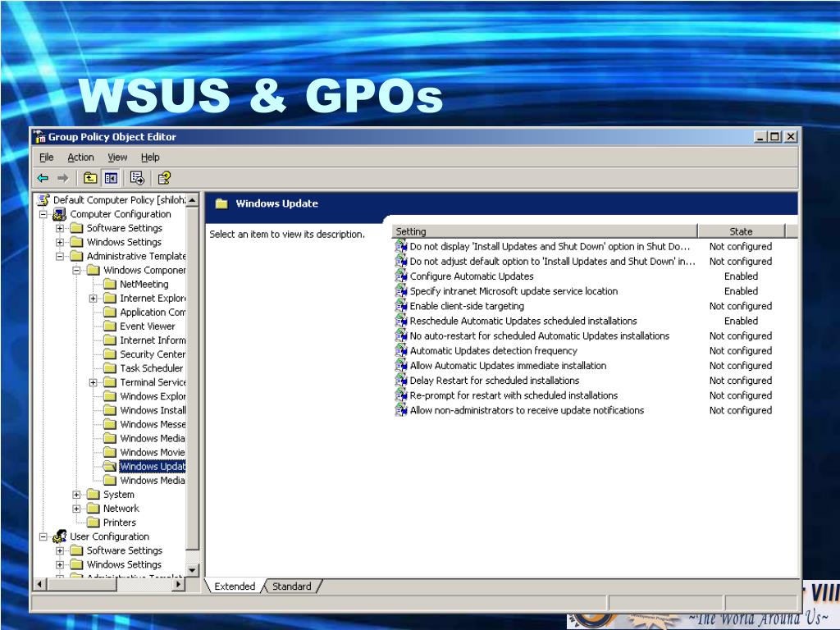Viewport: 840px width, 630px height.
Task: Click icon beside Delay Restart for scheduled installations
Action: [x=401, y=381]
